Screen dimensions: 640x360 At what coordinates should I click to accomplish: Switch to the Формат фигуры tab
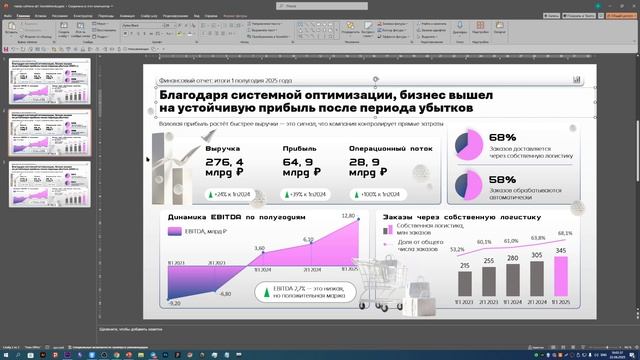(x=235, y=16)
